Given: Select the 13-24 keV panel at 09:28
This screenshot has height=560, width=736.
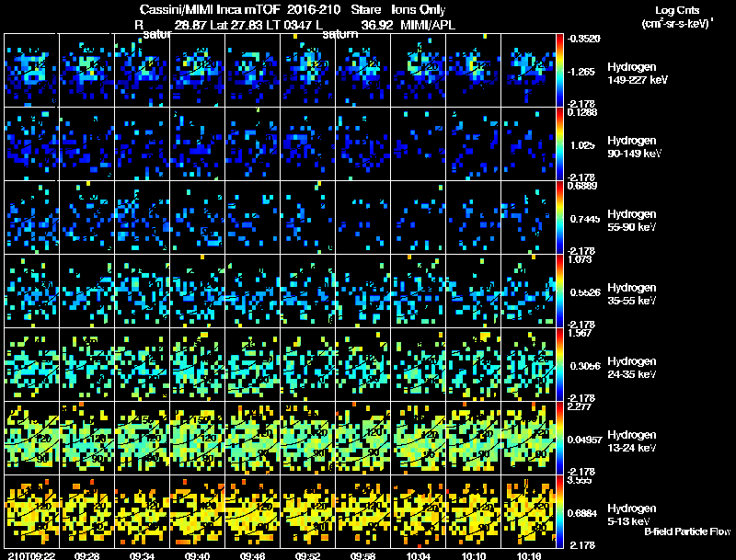Looking at the screenshot, I should 86,438.
